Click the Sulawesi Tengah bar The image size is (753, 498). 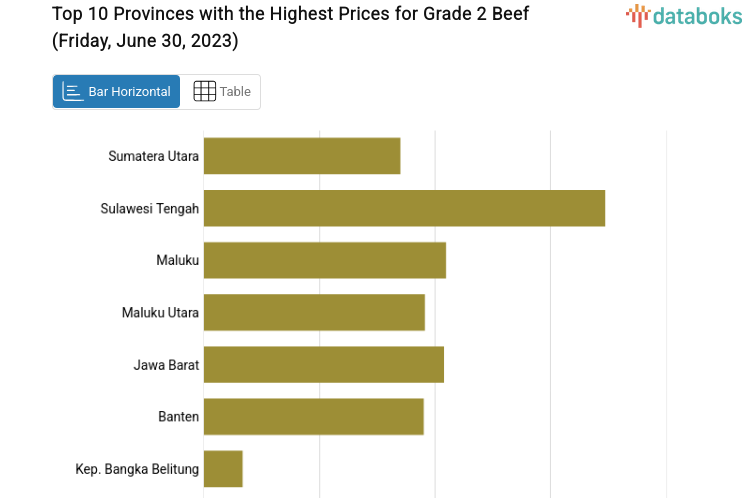404,208
